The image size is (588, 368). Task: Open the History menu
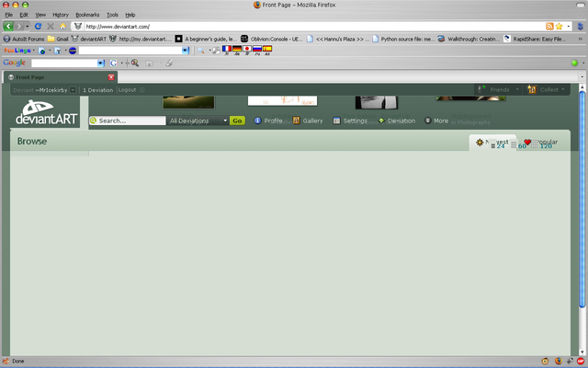point(61,15)
